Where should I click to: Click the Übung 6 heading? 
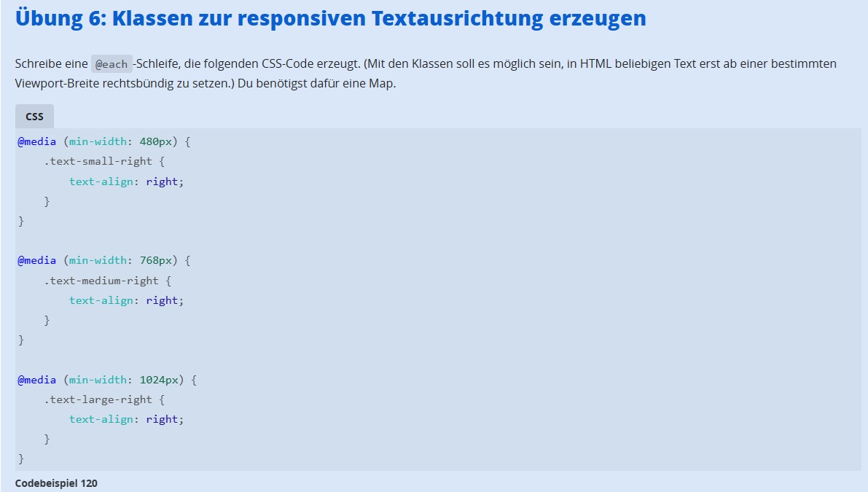click(x=330, y=18)
